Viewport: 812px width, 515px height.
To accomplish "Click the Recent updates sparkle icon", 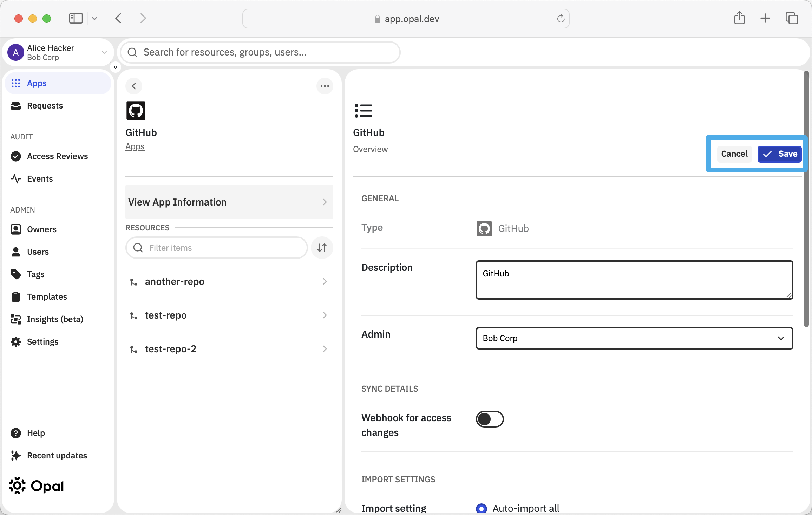I will (16, 456).
